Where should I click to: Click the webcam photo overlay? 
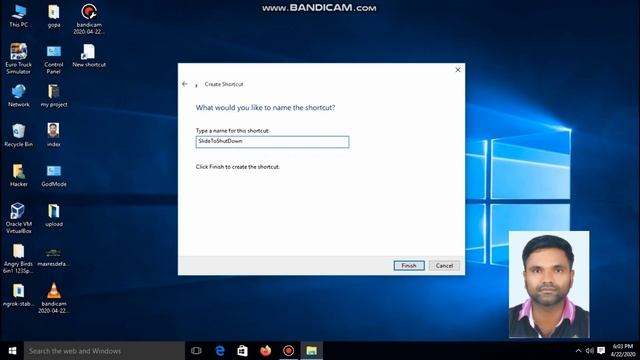tap(549, 284)
